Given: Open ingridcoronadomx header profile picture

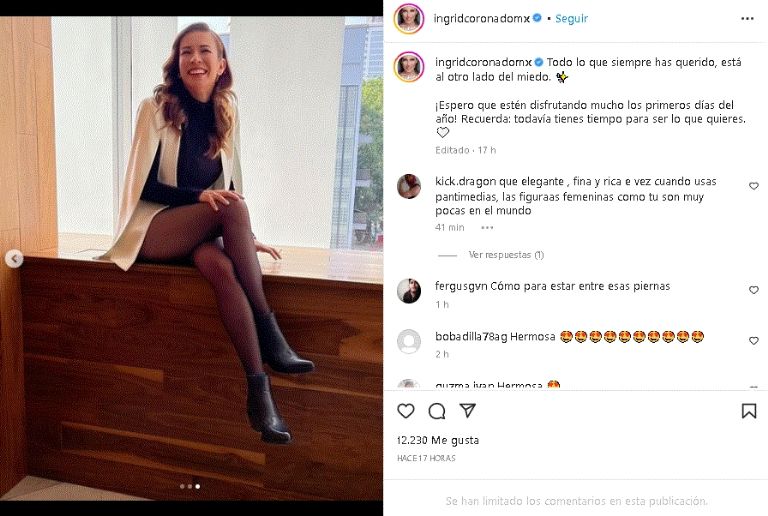Looking at the screenshot, I should click(x=409, y=19).
